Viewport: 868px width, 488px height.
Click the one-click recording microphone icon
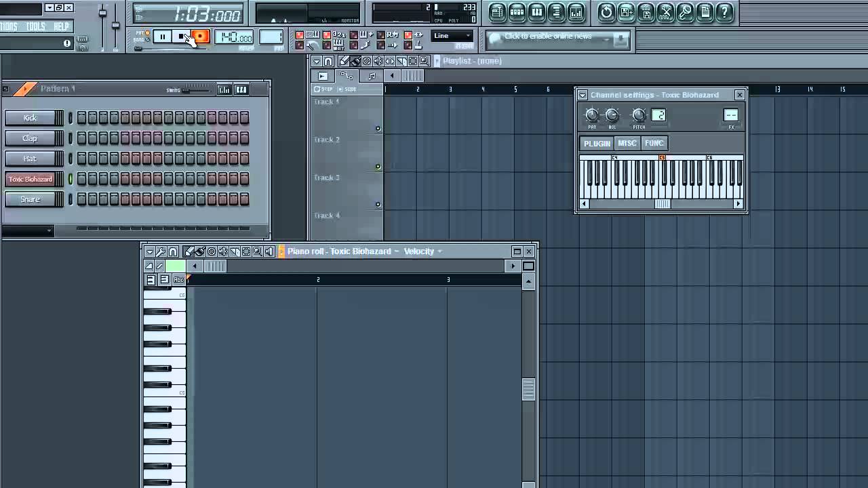coord(685,12)
